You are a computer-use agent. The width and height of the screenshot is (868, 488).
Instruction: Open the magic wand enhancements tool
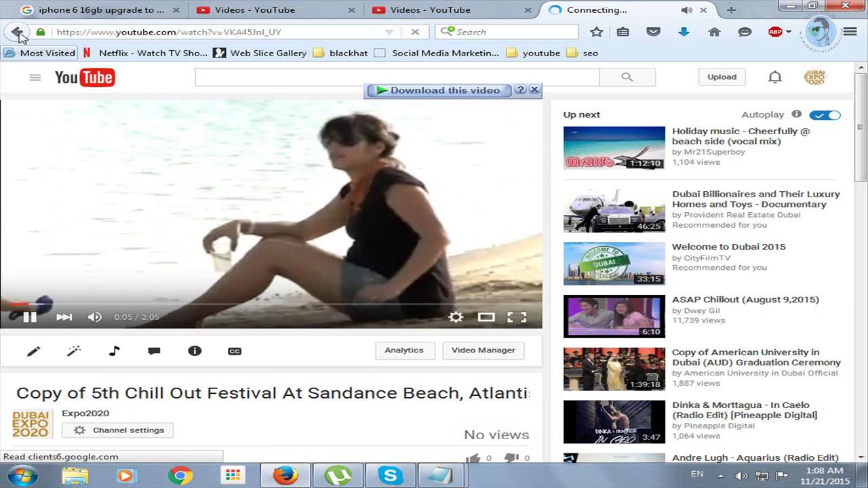74,350
